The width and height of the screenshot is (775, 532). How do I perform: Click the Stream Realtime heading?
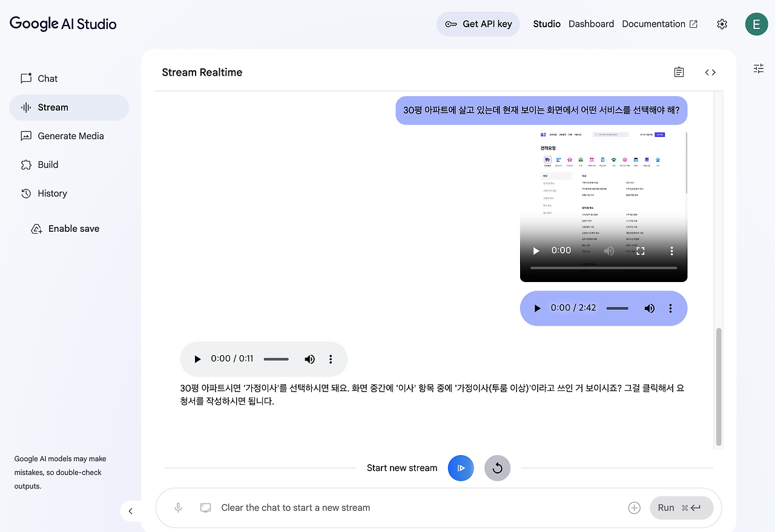[202, 73]
